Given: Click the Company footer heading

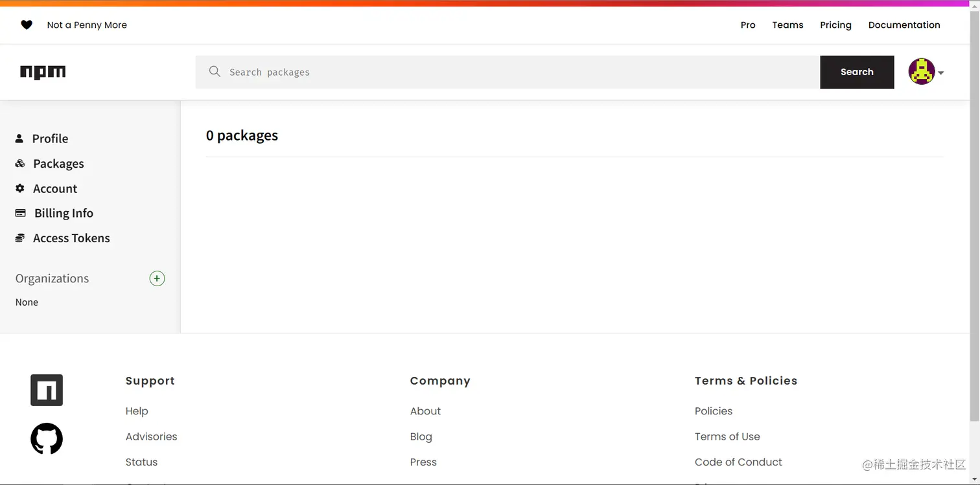Looking at the screenshot, I should [x=440, y=381].
